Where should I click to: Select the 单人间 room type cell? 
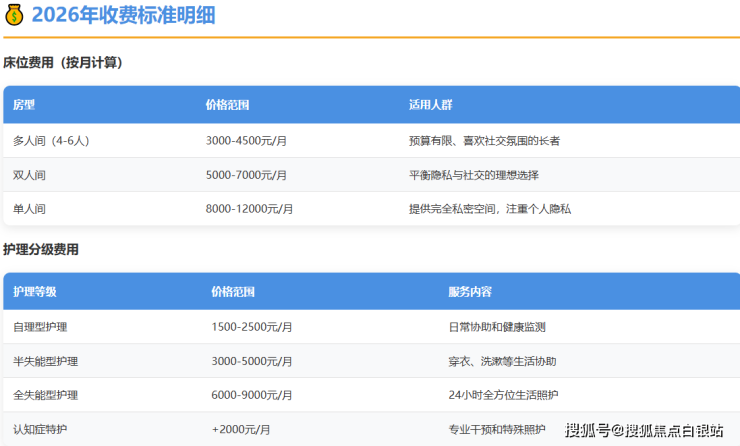30,209
